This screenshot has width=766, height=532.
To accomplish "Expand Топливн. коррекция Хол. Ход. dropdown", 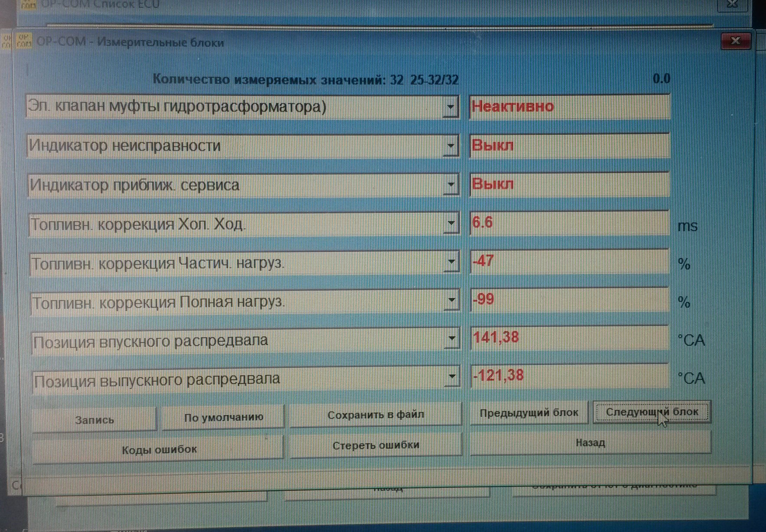I will tap(451, 223).
